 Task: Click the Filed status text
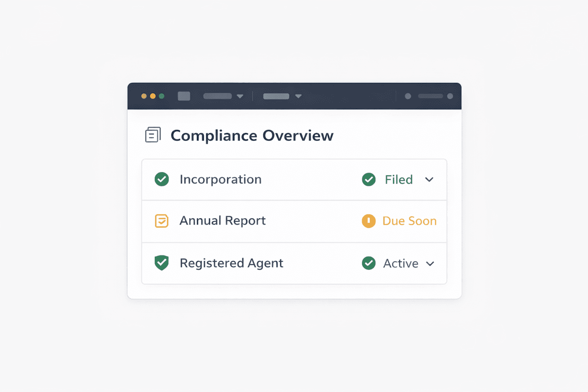tap(398, 180)
